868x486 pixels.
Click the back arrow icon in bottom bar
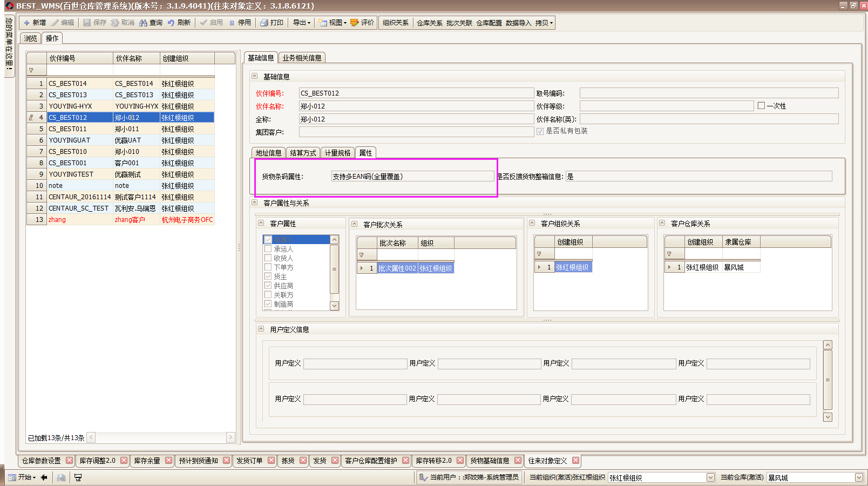(44, 477)
